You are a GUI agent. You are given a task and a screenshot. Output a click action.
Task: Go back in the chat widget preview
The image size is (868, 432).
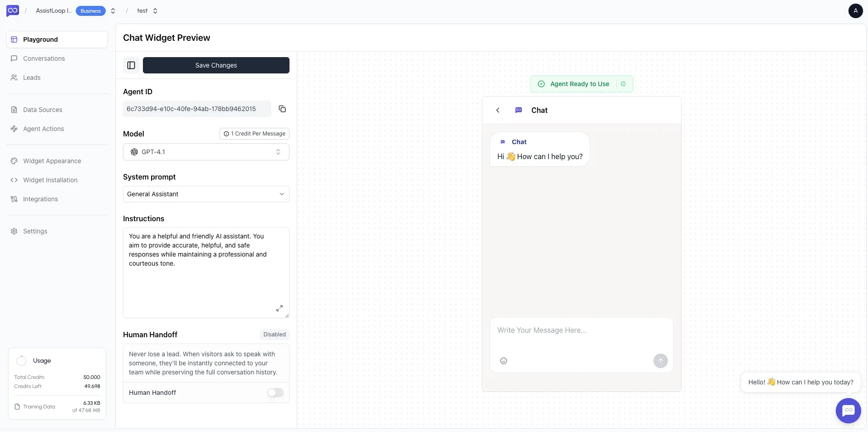(x=498, y=110)
